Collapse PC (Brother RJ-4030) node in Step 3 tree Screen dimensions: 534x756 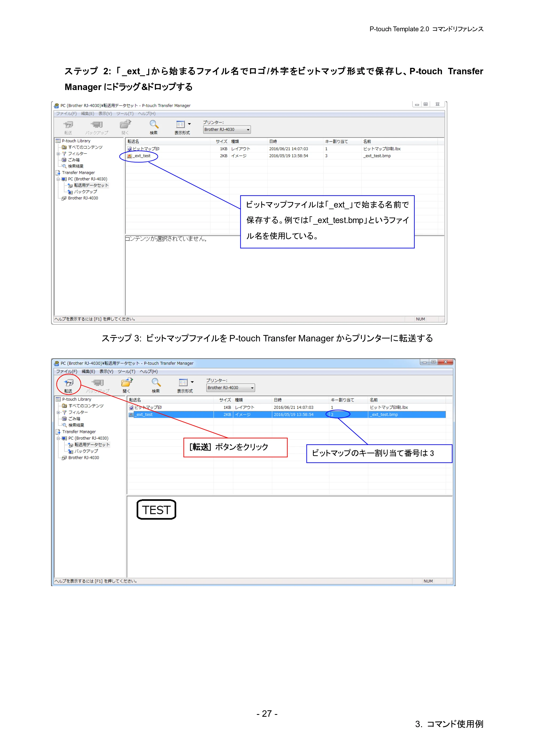[58, 438]
